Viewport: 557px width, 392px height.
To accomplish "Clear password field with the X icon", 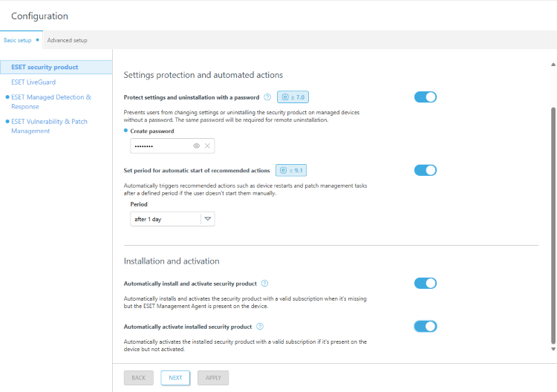I will click(x=208, y=146).
